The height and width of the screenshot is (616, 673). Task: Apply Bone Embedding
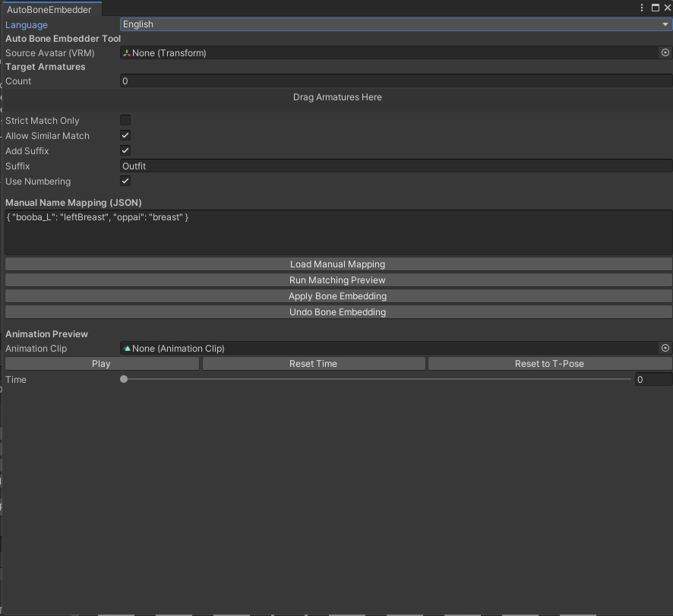[x=337, y=295]
